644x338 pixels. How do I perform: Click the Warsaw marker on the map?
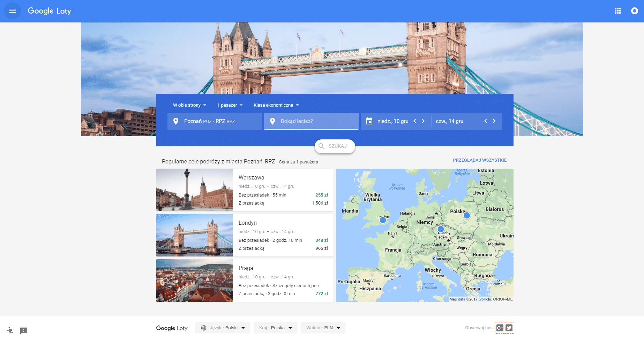[467, 215]
